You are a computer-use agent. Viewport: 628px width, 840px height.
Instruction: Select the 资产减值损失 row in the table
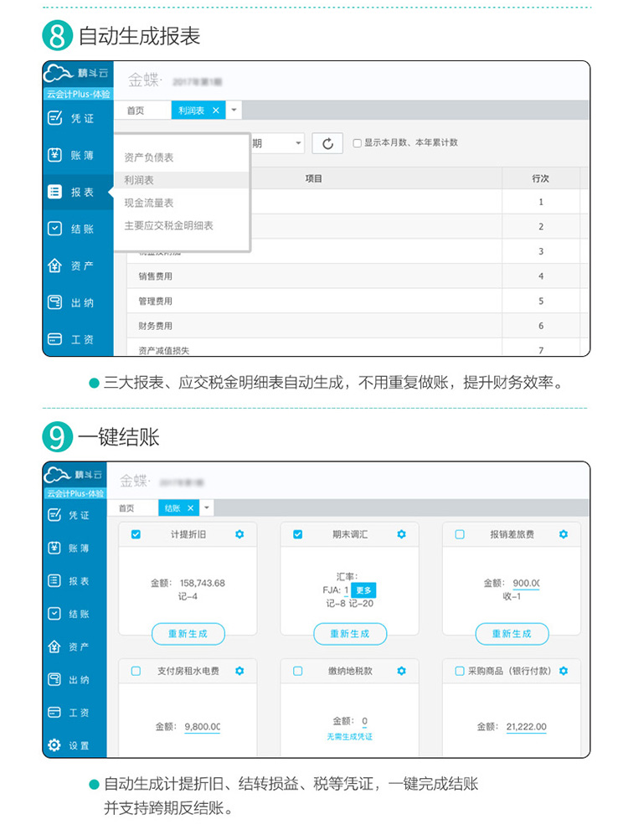pos(358,348)
